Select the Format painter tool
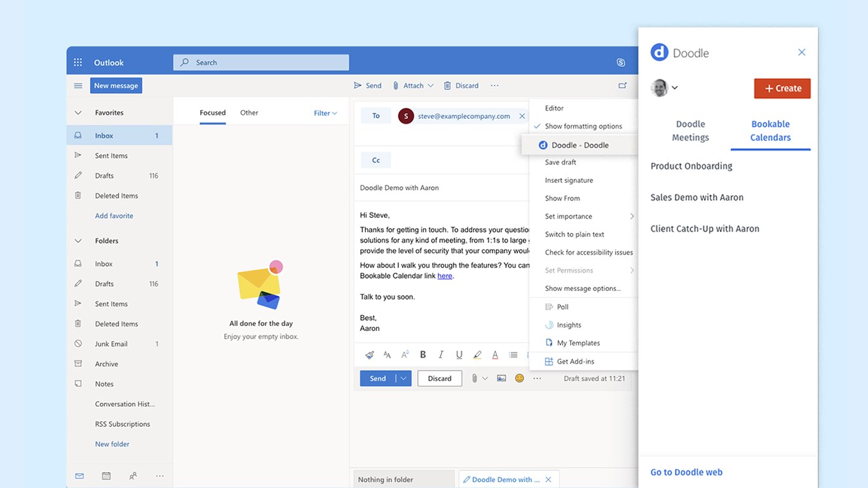The image size is (868, 488). pos(370,355)
